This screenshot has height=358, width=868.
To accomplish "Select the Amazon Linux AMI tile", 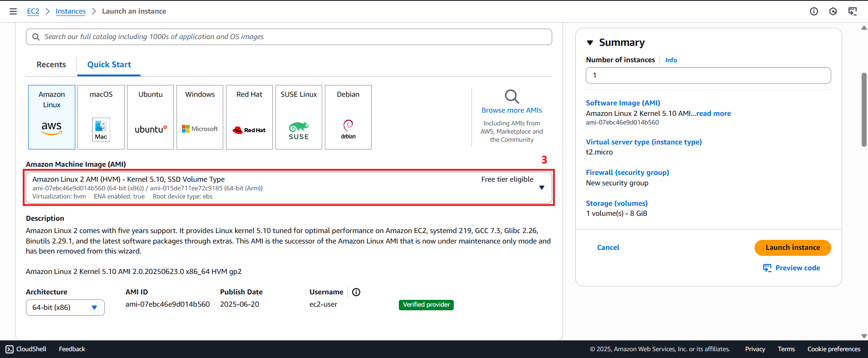I will (x=52, y=117).
